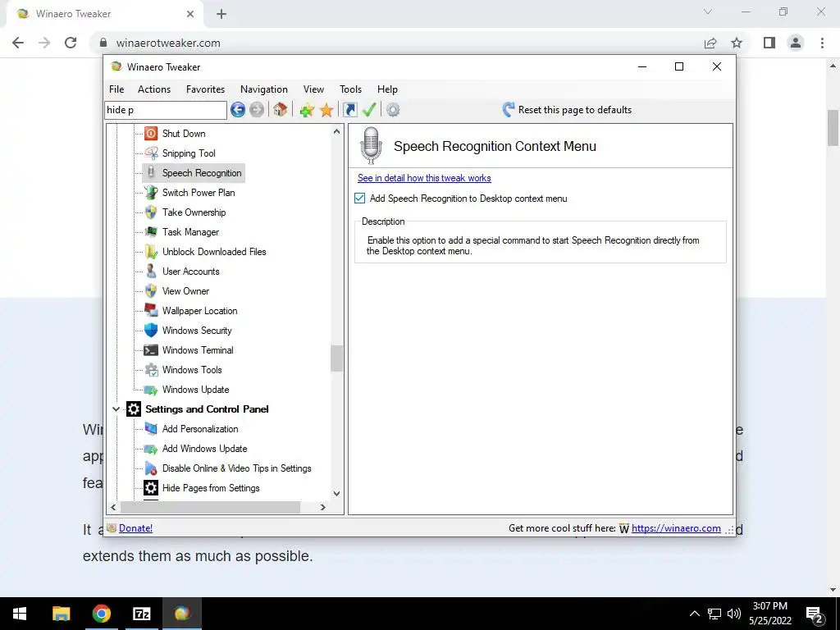840x630 pixels.
Task: Click the Windows Terminal prompt icon
Action: (151, 349)
